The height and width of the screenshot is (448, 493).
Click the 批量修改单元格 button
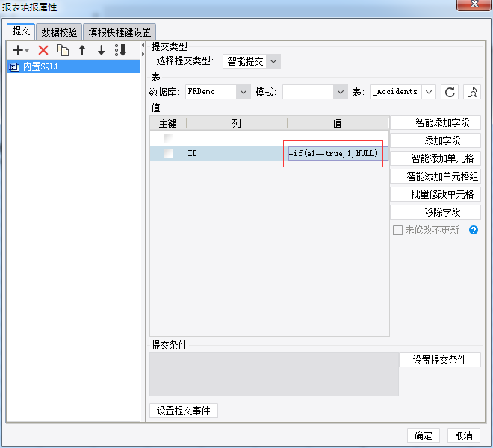[x=435, y=194]
